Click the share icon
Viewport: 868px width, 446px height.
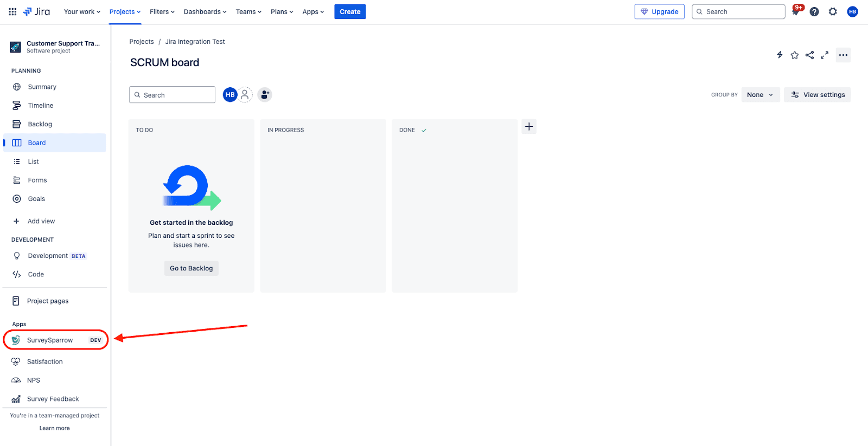pos(809,55)
